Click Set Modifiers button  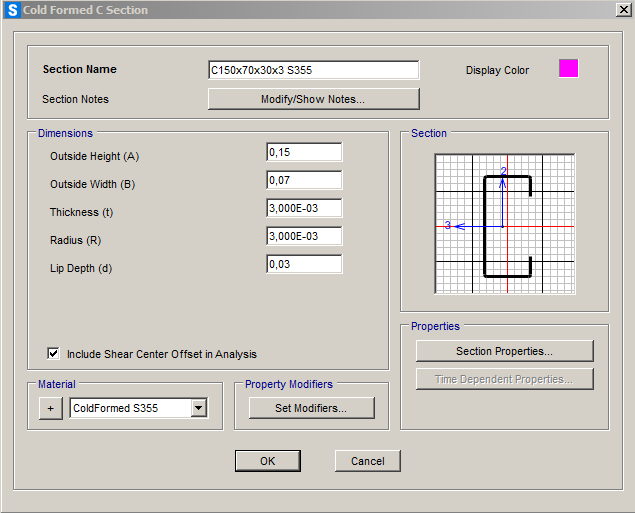pyautogui.click(x=311, y=408)
